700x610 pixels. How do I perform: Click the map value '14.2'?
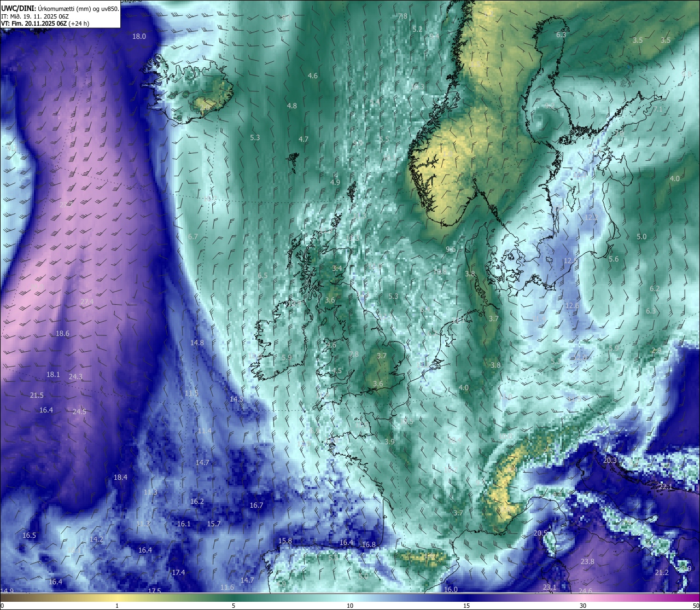pyautogui.click(x=96, y=539)
